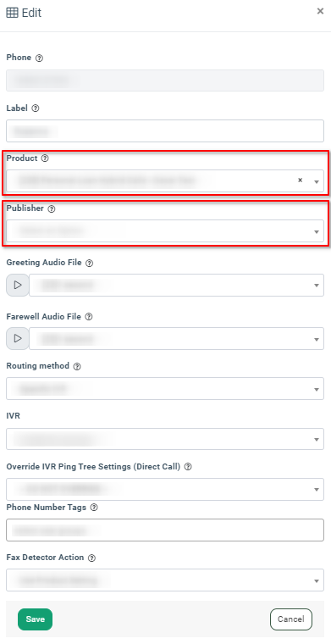Play the Greeting Audio File
Screen dimensions: 331x644
(x=18, y=285)
